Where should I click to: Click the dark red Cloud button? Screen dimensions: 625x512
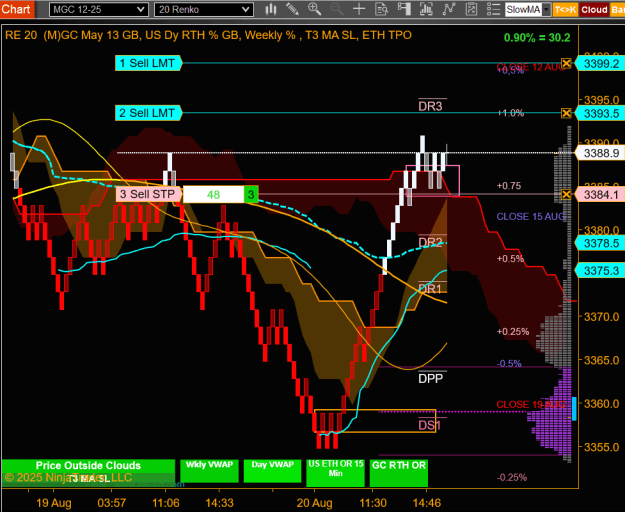point(594,10)
